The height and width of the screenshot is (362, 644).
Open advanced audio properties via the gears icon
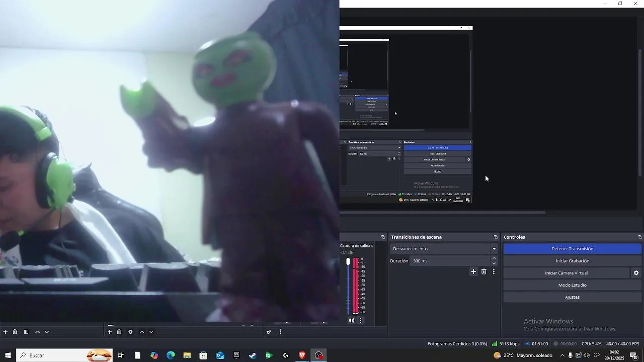(x=269, y=332)
